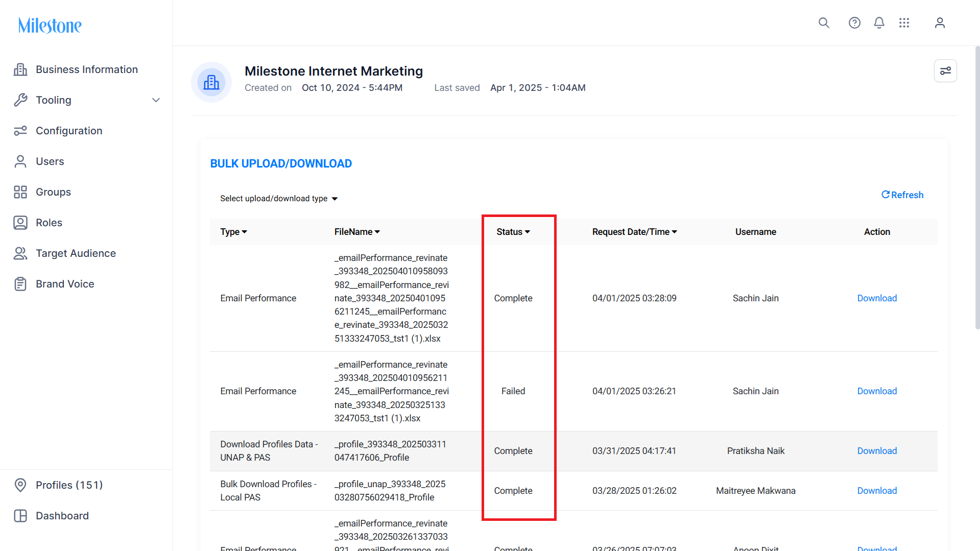Download the 03:28:09 Email Performance file

point(877,298)
